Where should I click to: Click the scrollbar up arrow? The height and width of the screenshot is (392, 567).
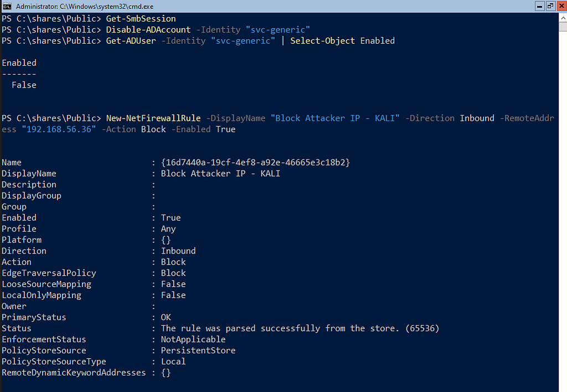563,17
